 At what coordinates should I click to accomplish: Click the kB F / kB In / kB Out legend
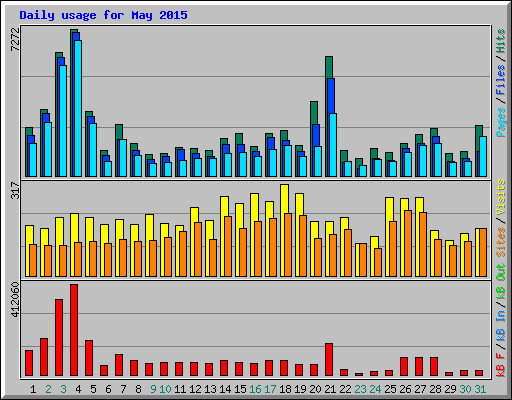500,320
